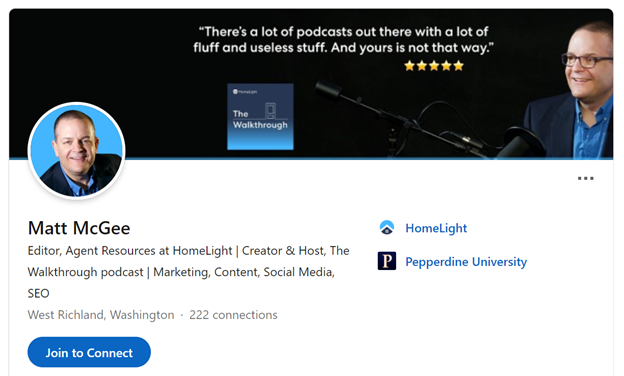Open the three-dot more options menu

click(x=585, y=178)
